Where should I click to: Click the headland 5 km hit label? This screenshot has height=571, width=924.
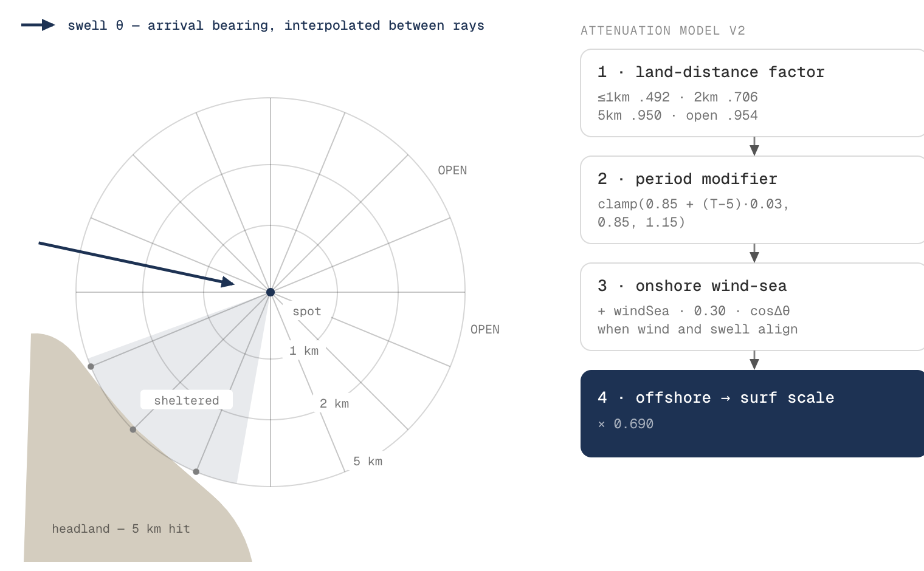tap(121, 529)
